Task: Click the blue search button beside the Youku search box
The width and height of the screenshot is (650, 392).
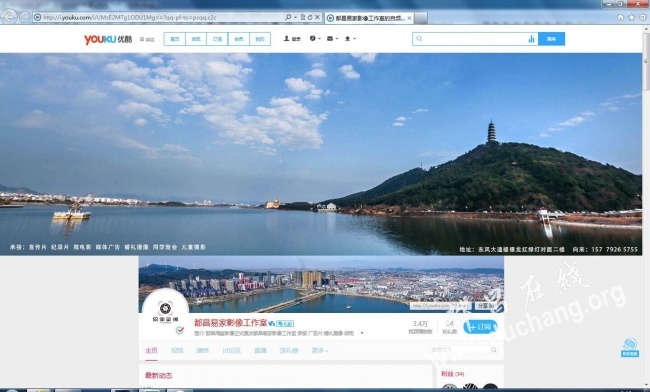Action: tap(551, 39)
